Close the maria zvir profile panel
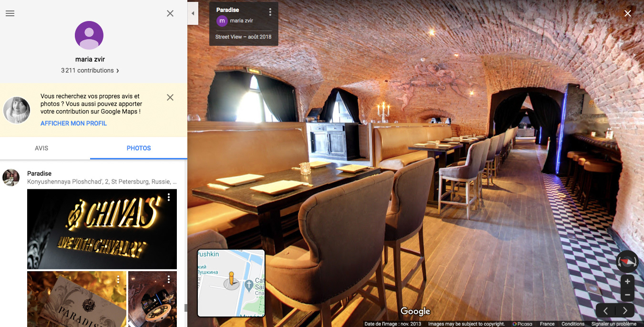This screenshot has width=644, height=327. (x=170, y=13)
